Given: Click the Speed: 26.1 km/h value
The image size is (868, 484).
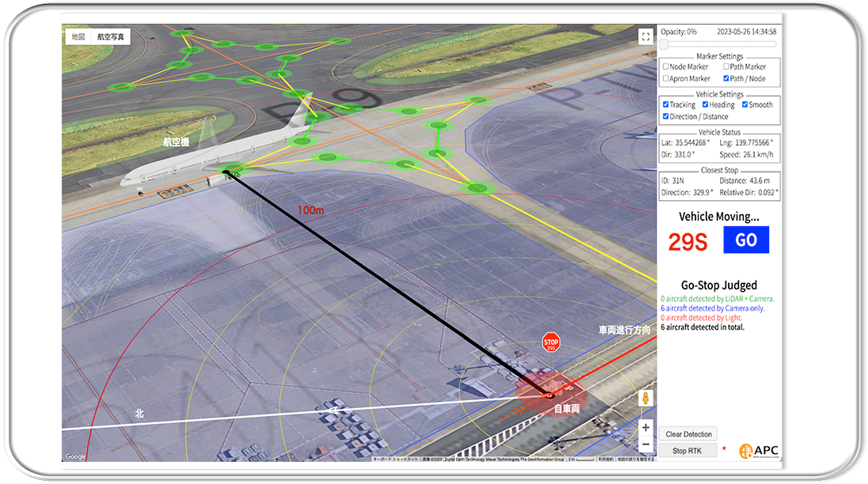Looking at the screenshot, I should pos(746,155).
